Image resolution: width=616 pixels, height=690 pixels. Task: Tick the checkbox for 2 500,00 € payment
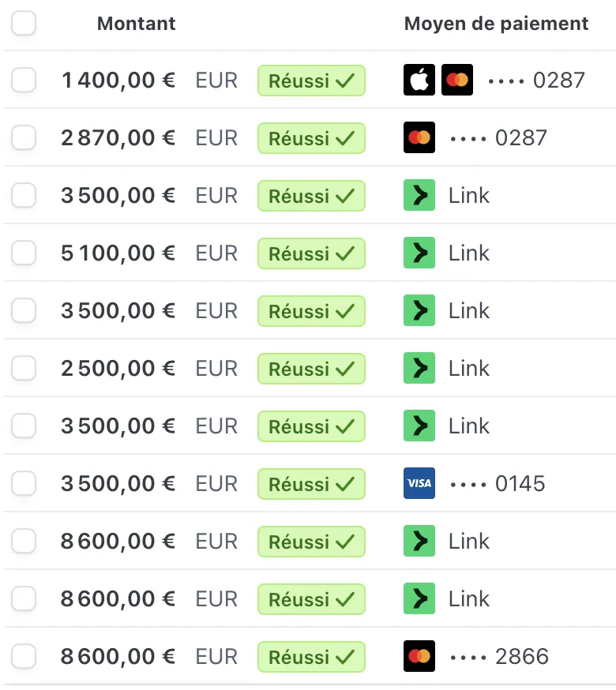24,368
